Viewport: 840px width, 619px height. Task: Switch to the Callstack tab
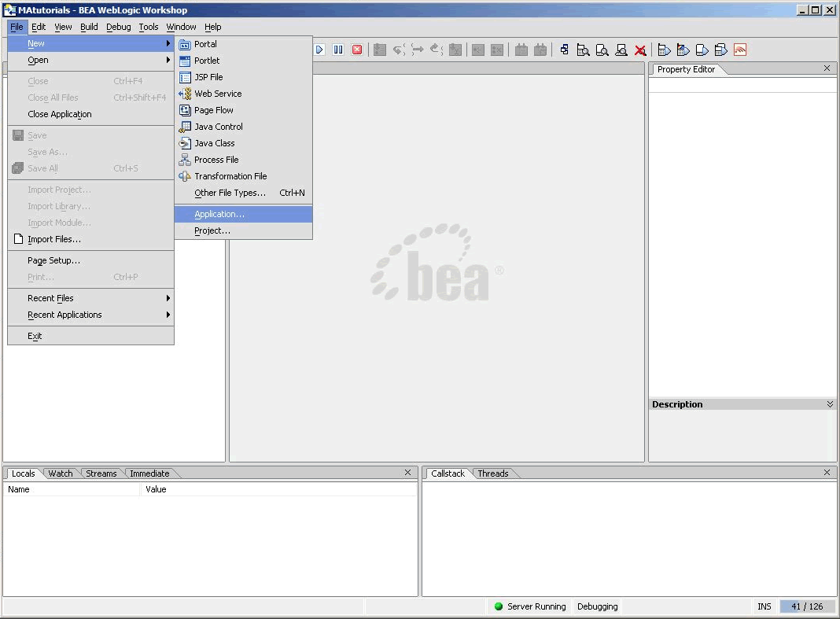(x=448, y=473)
